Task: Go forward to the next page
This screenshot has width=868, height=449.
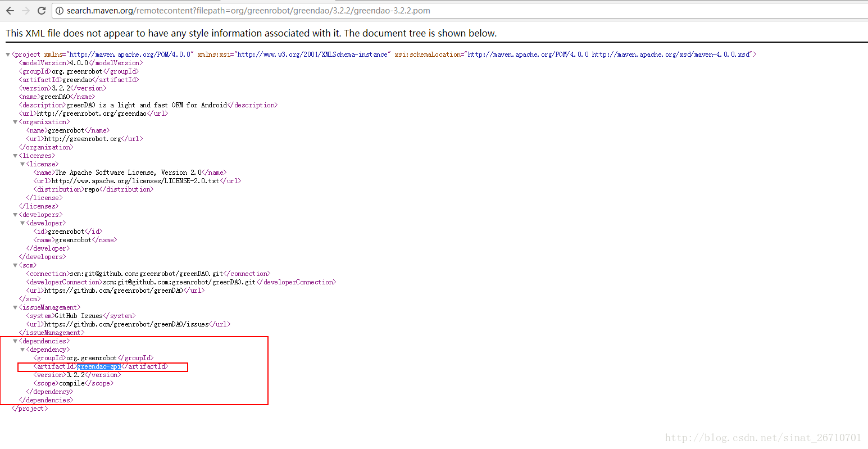Action: tap(26, 11)
